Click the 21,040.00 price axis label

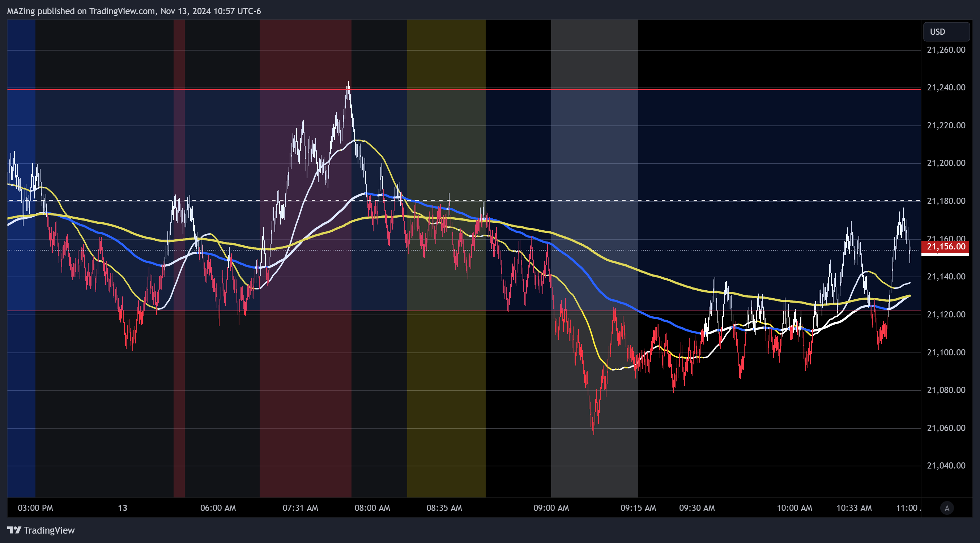(x=946, y=466)
